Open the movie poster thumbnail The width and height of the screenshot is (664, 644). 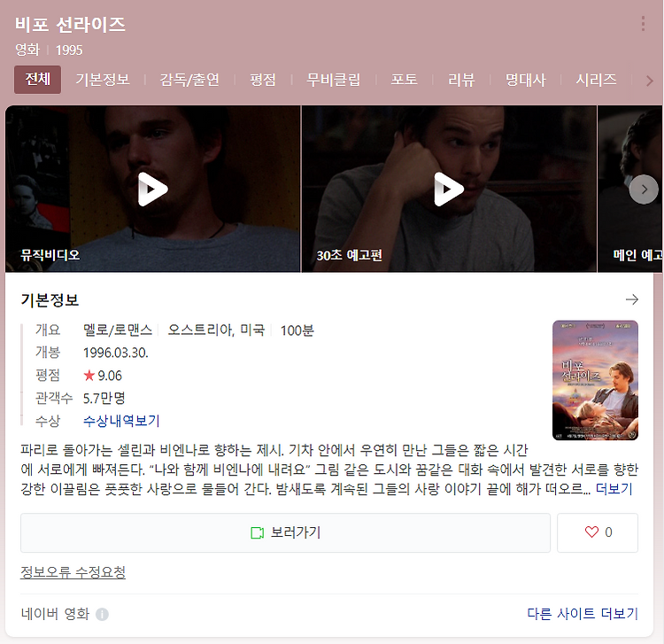[595, 380]
